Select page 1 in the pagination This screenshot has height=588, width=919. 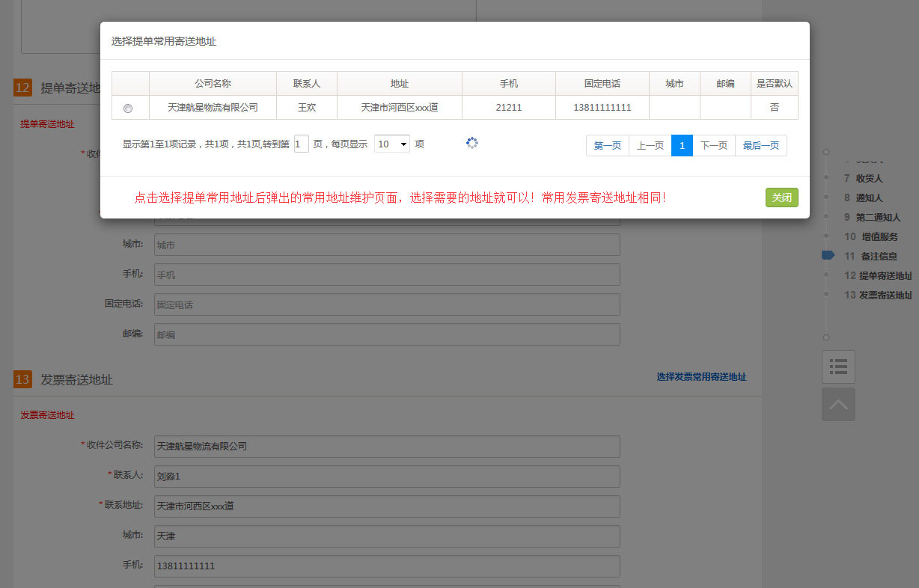[x=682, y=145]
